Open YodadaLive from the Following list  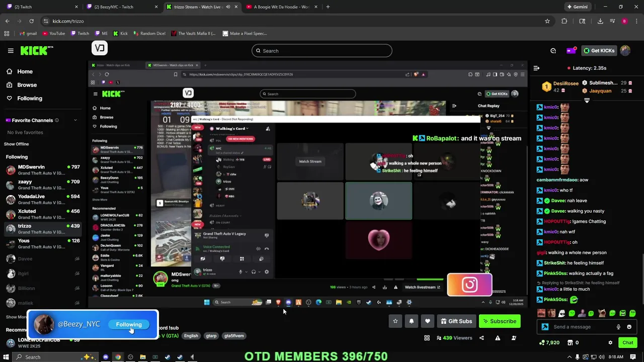point(43,200)
